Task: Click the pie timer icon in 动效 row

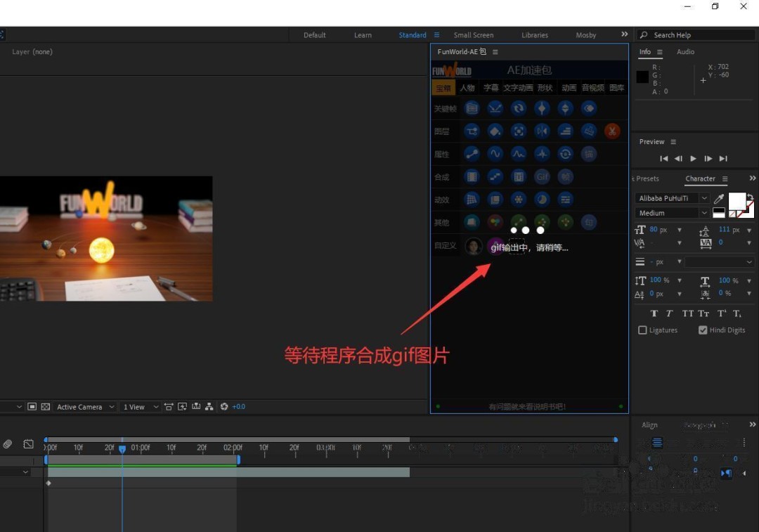Action: click(542, 200)
